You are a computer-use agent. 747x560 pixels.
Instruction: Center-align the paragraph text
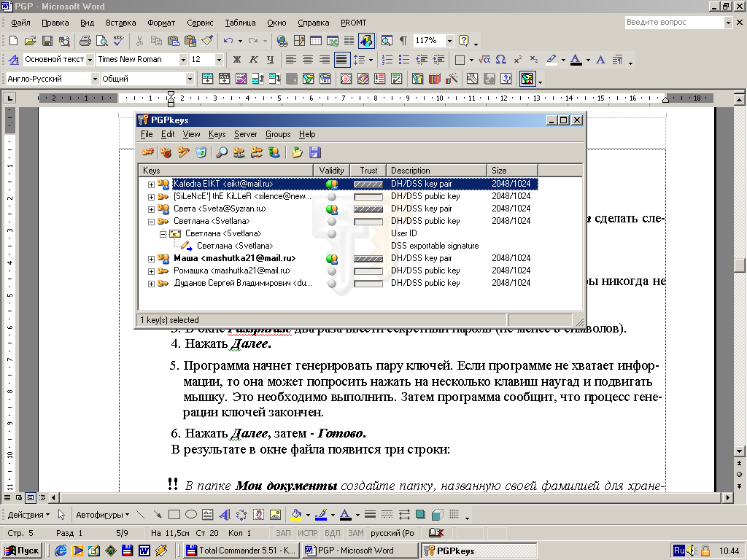pos(308,60)
